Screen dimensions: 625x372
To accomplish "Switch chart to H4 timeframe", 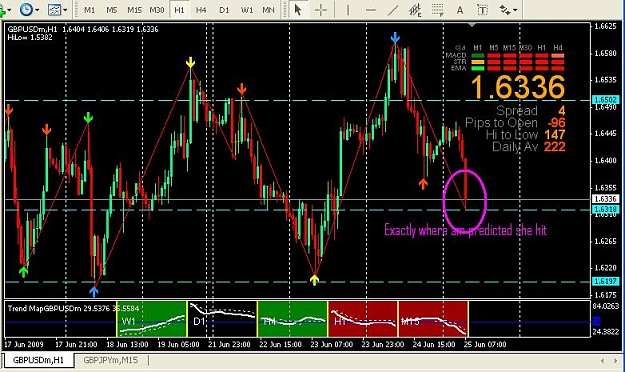I will click(201, 10).
